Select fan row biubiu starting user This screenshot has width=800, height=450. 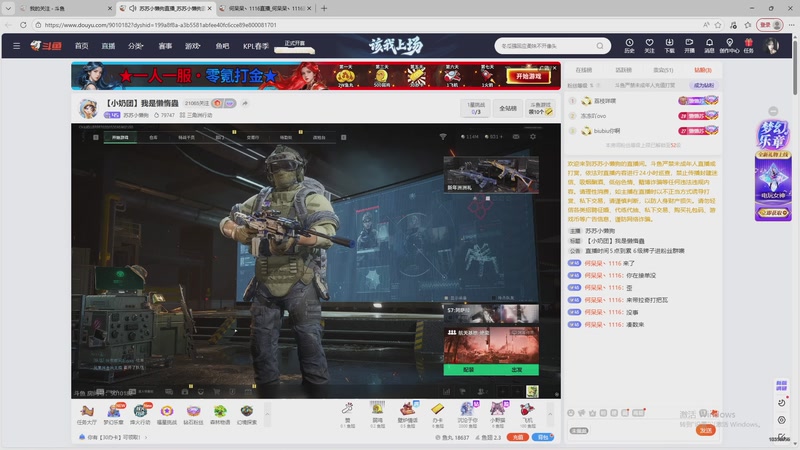(643, 131)
